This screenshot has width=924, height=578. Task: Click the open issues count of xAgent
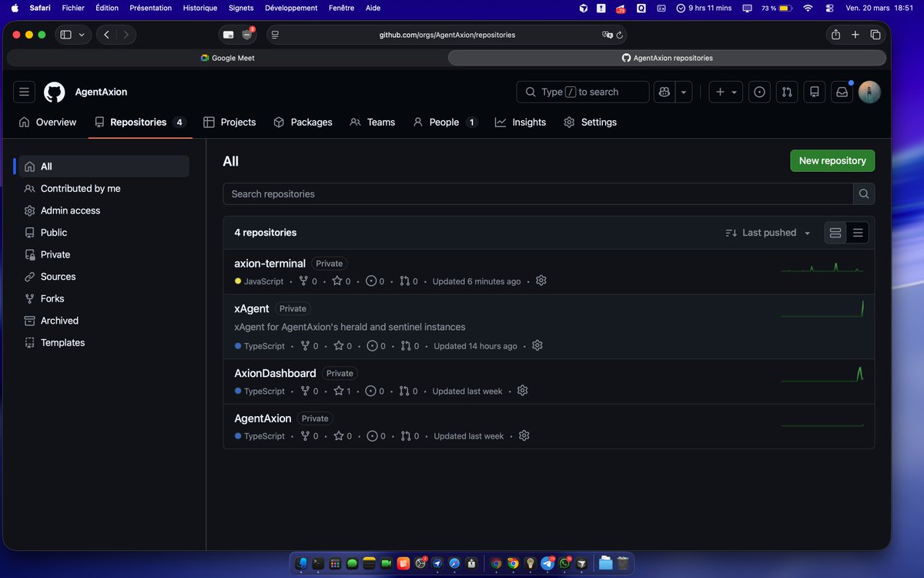(376, 346)
